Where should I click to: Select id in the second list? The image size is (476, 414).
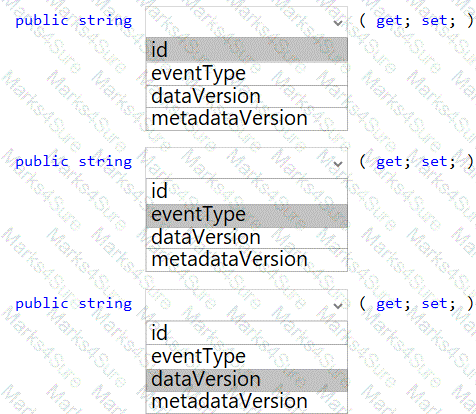[247, 191]
